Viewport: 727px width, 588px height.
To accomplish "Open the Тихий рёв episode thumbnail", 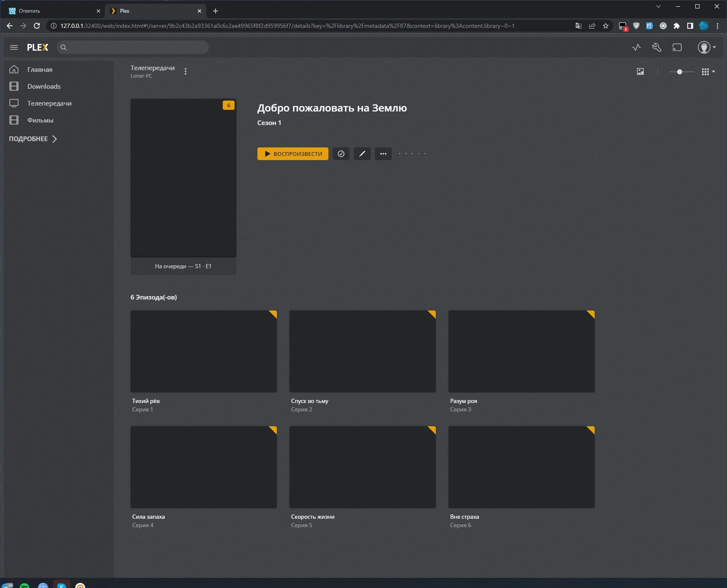I will coord(203,351).
